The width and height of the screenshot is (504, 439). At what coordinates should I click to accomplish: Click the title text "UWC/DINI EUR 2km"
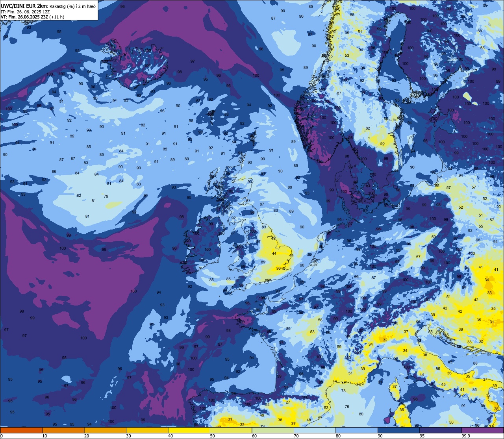(x=24, y=6)
